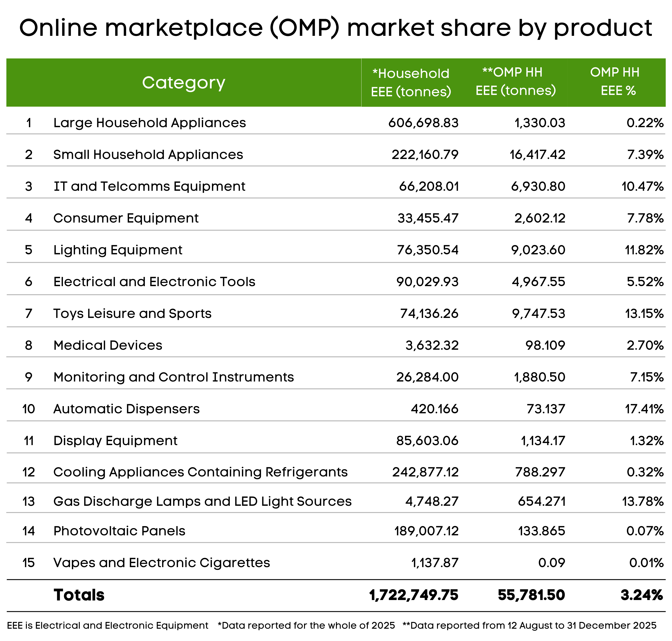Click Medical Devices' 98.109 tonnes value
The height and width of the screenshot is (641, 672).
(545, 345)
